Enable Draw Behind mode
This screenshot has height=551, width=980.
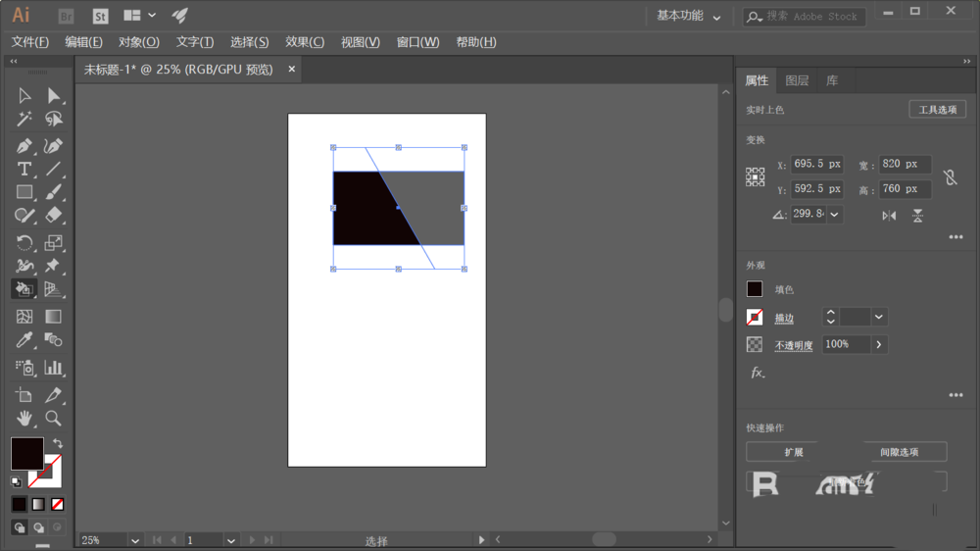pos(39,527)
